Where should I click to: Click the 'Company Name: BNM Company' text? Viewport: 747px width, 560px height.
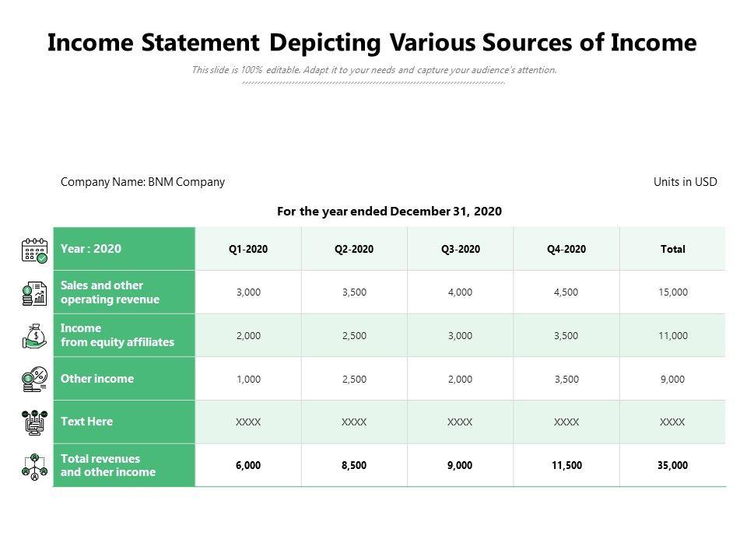click(142, 182)
